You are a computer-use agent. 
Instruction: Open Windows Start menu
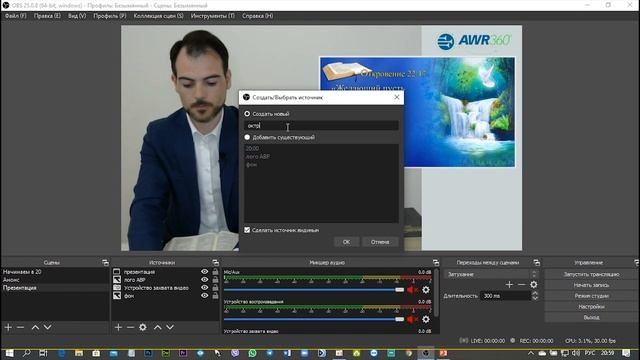pyautogui.click(x=9, y=353)
